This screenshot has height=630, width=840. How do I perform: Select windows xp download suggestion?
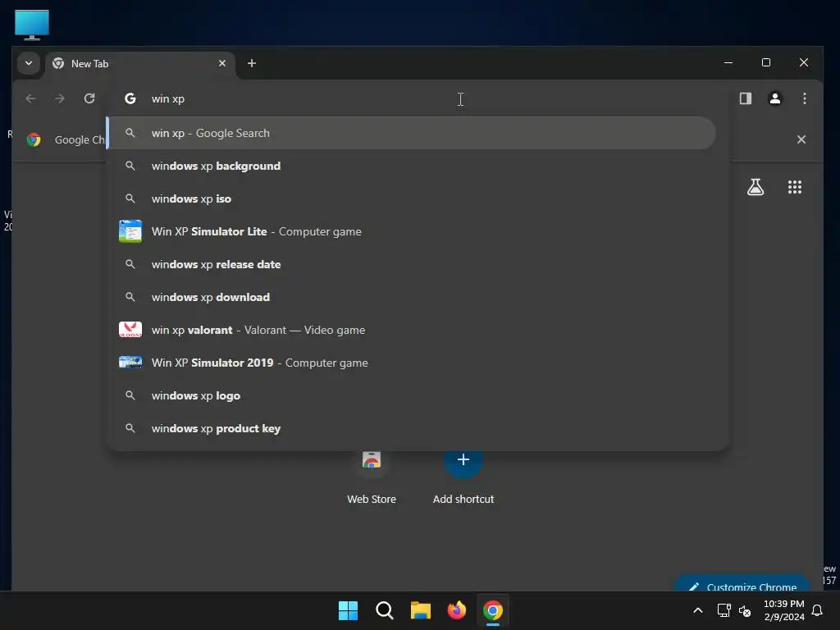click(x=412, y=297)
